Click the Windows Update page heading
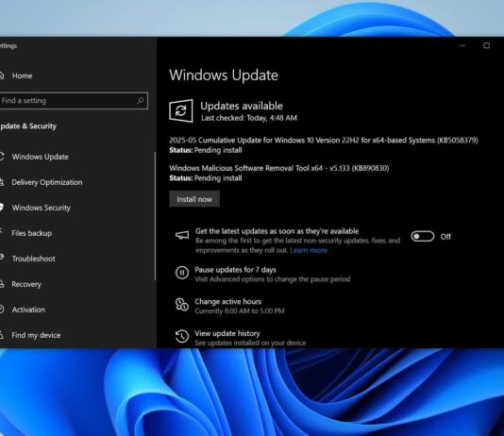 (x=224, y=75)
